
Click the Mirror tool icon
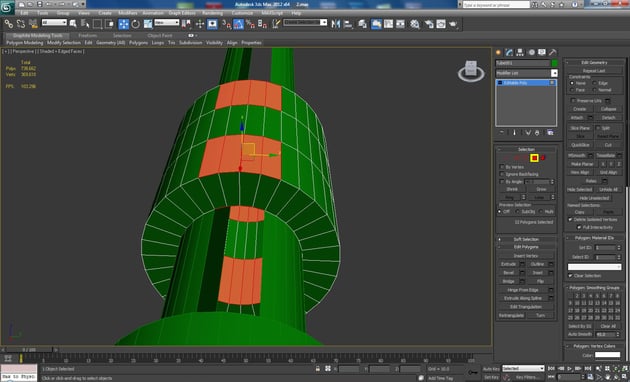[x=336, y=24]
